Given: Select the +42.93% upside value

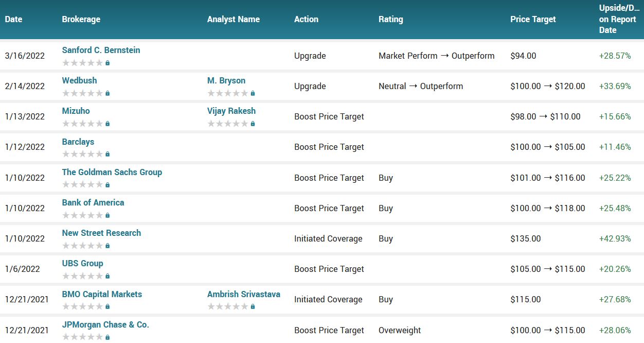Looking at the screenshot, I should coord(615,238).
